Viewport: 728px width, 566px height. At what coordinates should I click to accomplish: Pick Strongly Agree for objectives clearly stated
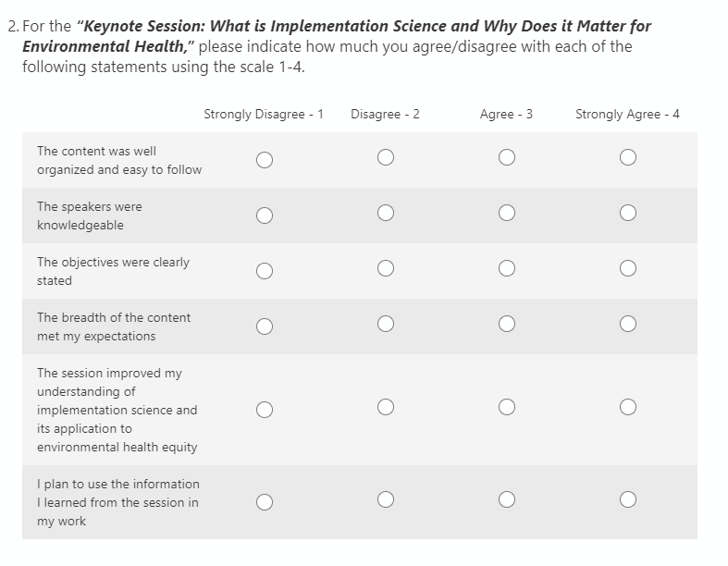pos(628,269)
